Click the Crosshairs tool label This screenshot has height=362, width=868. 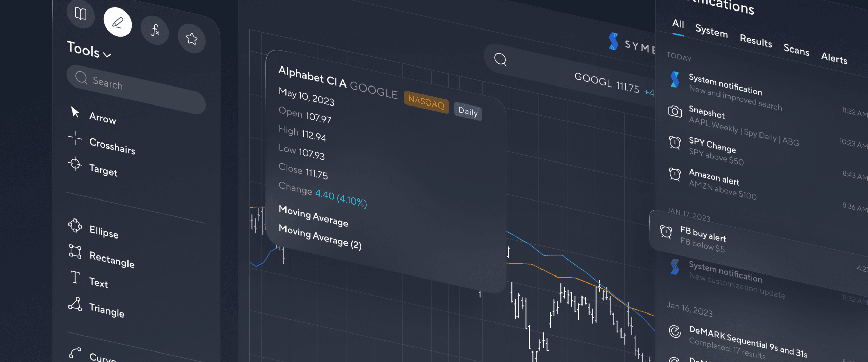coord(112,146)
